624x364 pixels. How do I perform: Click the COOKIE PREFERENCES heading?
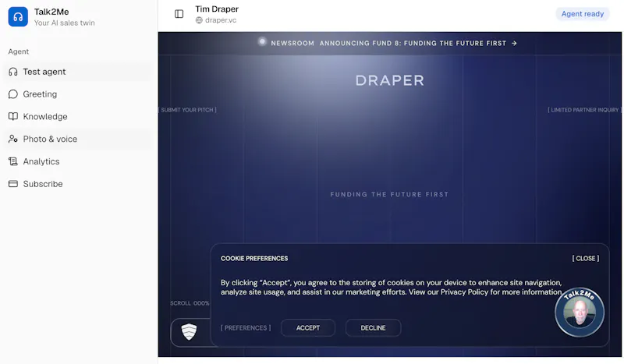pyautogui.click(x=254, y=258)
